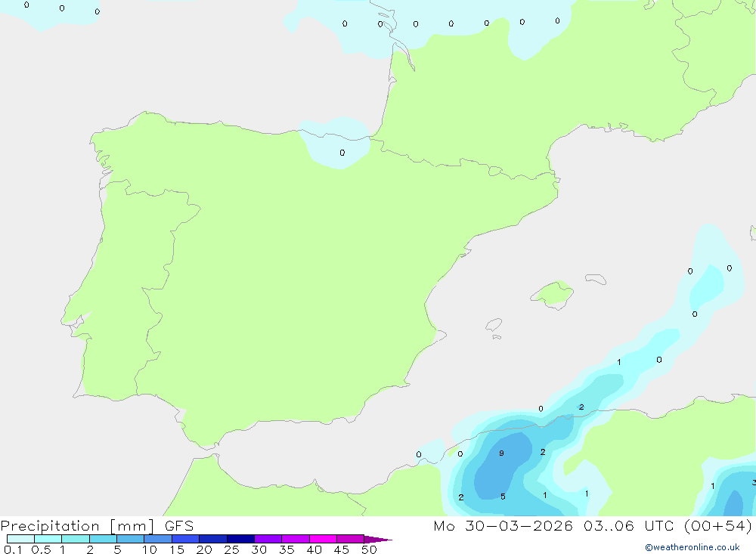Pick the 15–20 mm blue legend swatch
Viewport: 756px width, 554px height.
click(x=186, y=539)
